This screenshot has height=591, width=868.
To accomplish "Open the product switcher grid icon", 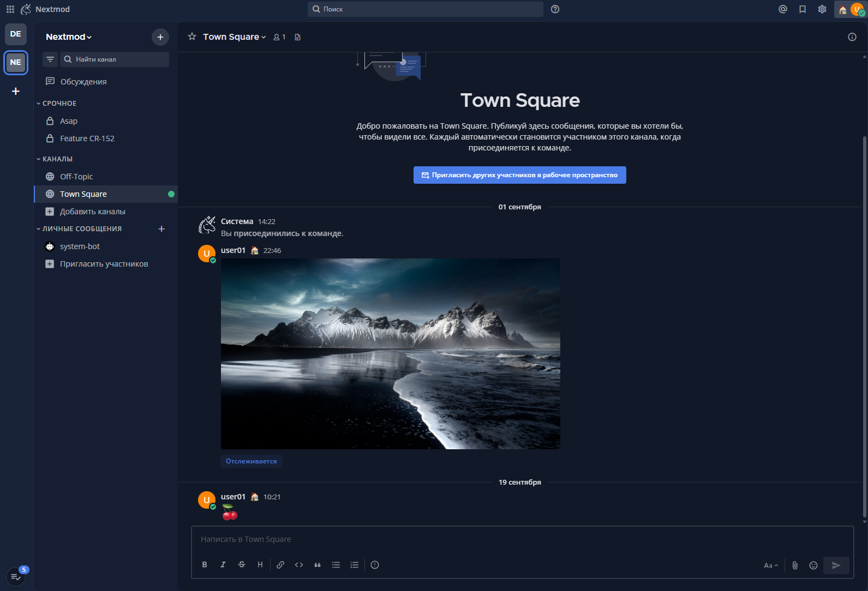I will click(x=10, y=9).
